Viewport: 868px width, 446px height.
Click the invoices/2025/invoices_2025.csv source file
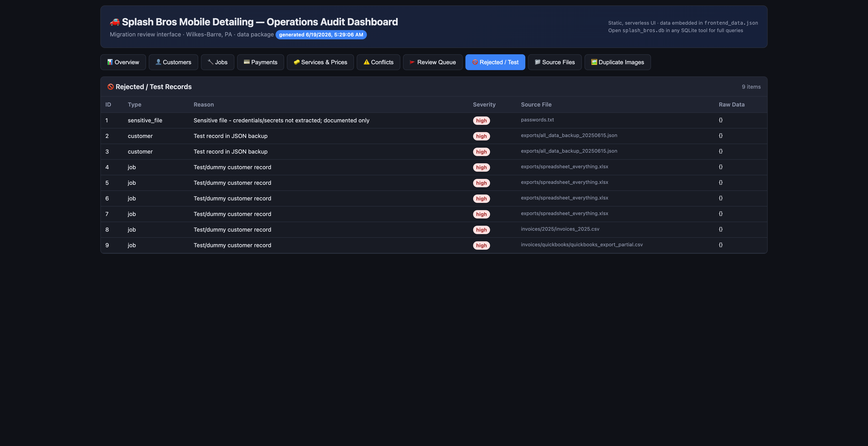click(560, 229)
